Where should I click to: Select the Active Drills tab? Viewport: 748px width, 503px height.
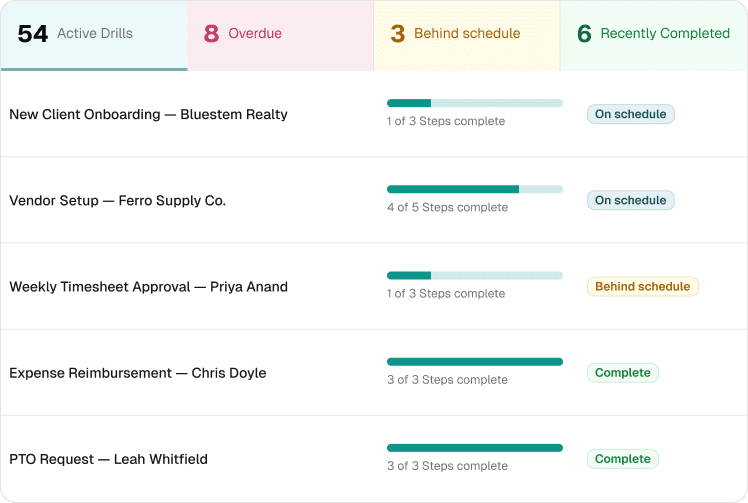(94, 35)
